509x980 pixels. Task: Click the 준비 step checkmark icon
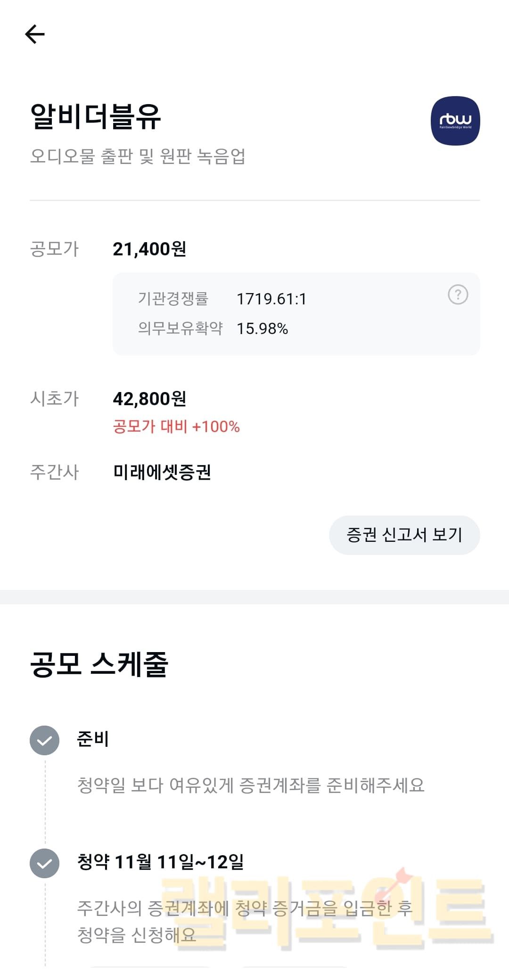45,740
